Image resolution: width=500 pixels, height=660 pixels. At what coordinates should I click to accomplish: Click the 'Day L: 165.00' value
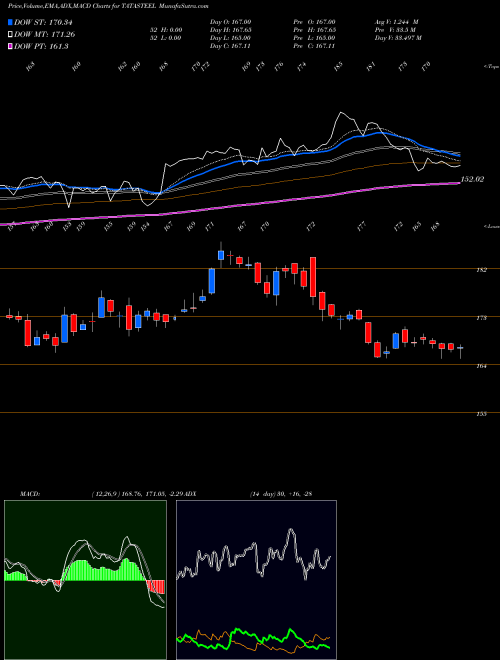click(x=230, y=38)
